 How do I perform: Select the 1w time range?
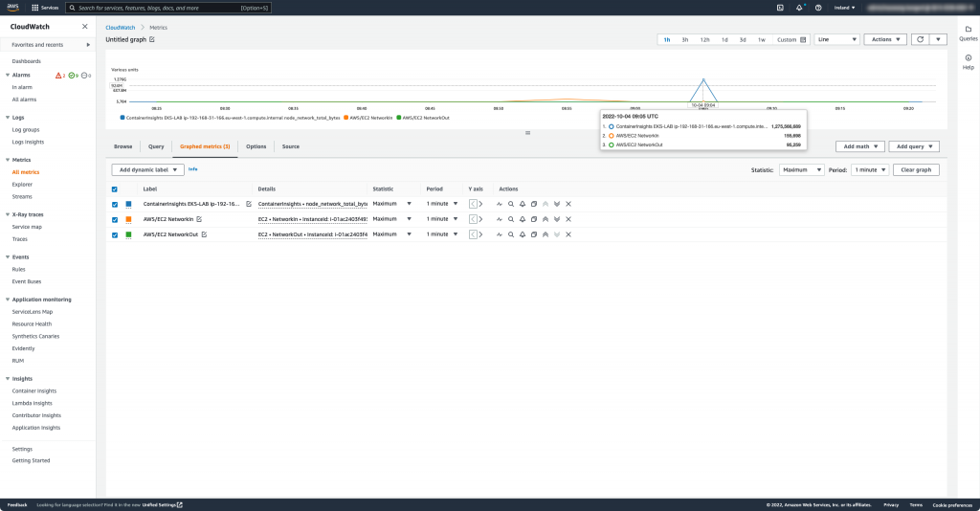(762, 39)
